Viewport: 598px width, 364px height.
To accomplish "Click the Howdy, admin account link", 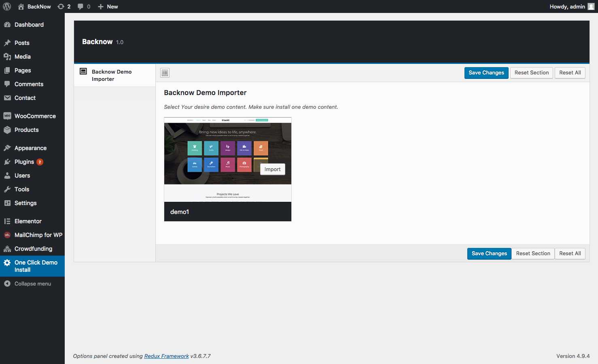I will (572, 6).
